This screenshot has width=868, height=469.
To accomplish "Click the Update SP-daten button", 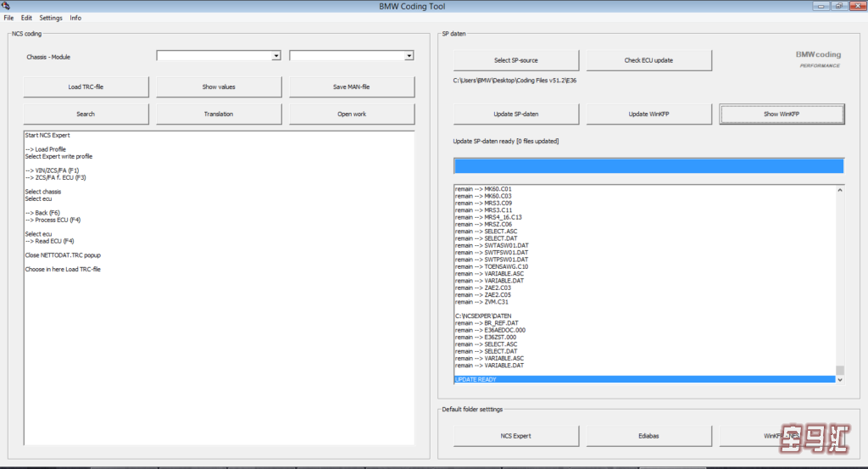I will point(516,114).
